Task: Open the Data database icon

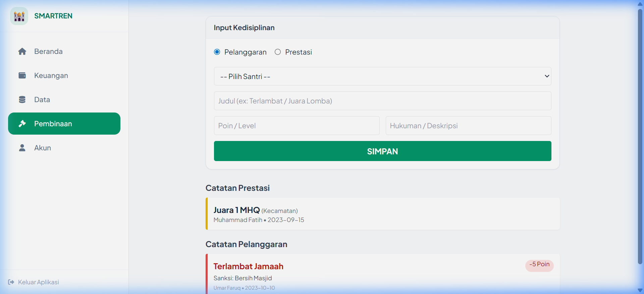Action: click(x=22, y=99)
